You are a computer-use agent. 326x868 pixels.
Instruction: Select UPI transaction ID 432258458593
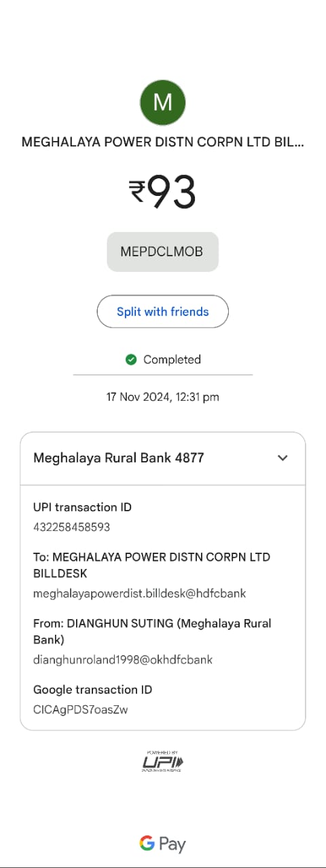(x=72, y=527)
